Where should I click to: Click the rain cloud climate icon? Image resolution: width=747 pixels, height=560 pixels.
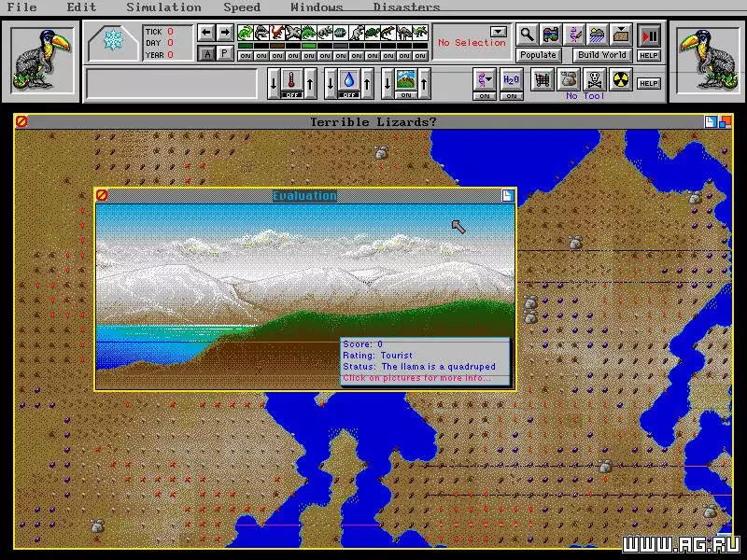[597, 35]
